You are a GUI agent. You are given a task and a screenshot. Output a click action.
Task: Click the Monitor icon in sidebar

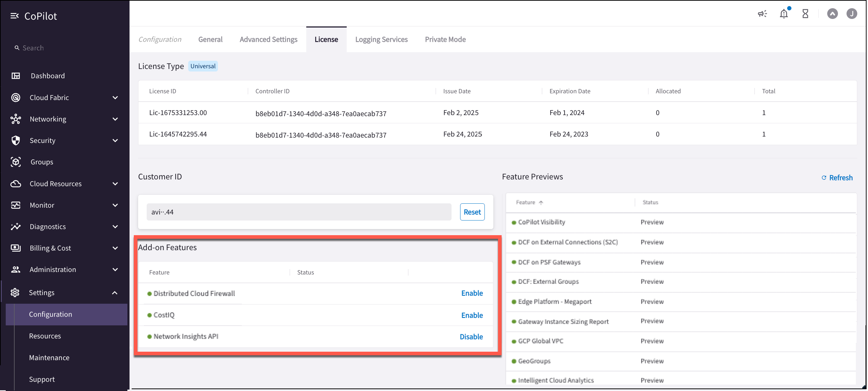(16, 205)
